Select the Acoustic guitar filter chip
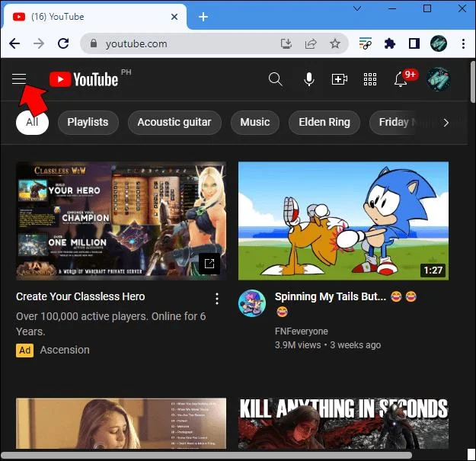The width and height of the screenshot is (476, 461). pyautogui.click(x=174, y=123)
